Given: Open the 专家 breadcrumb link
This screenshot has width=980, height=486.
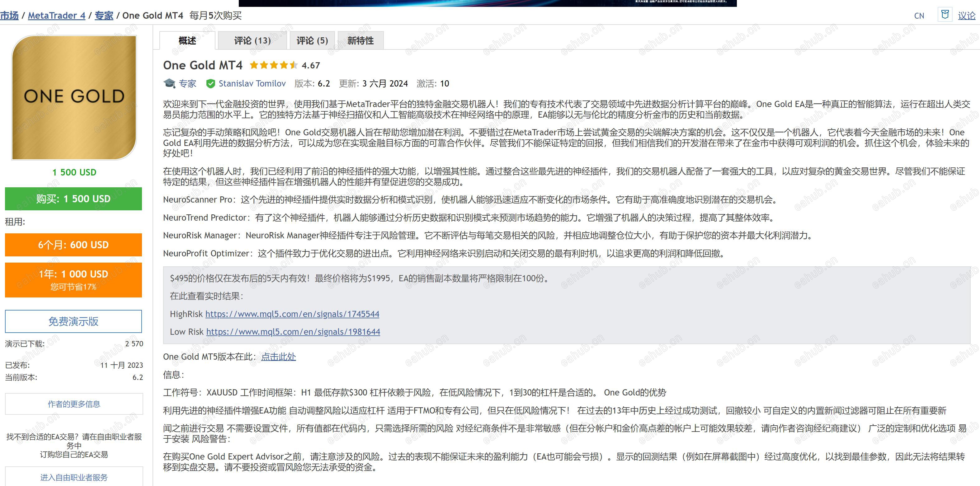Looking at the screenshot, I should click(x=104, y=16).
